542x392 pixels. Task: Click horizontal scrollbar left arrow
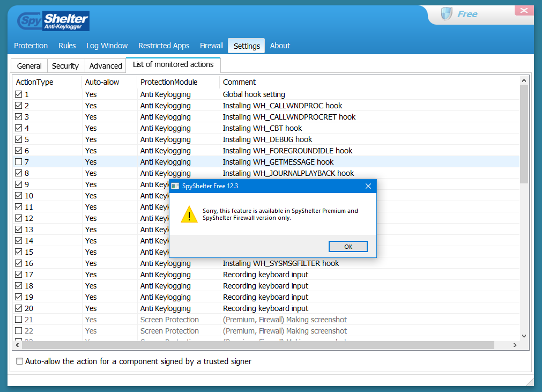[x=17, y=345]
